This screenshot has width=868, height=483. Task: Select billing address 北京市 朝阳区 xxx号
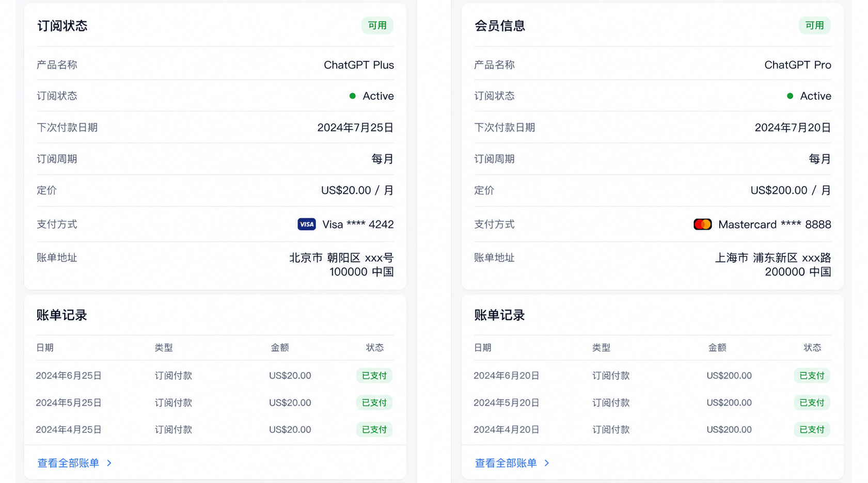coord(341,257)
